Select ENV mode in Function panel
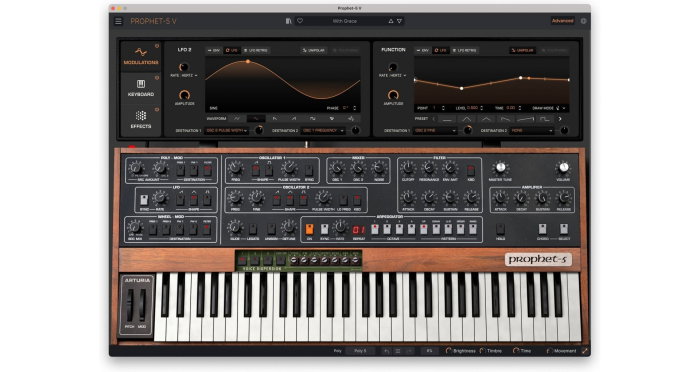The height and width of the screenshot is (372, 700). pos(423,50)
